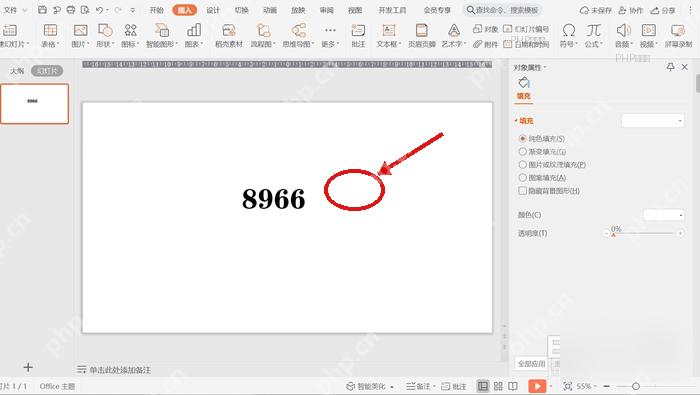Switch to 大纲 outline pane tab
Screen dimensions: 700x395
click(x=17, y=71)
